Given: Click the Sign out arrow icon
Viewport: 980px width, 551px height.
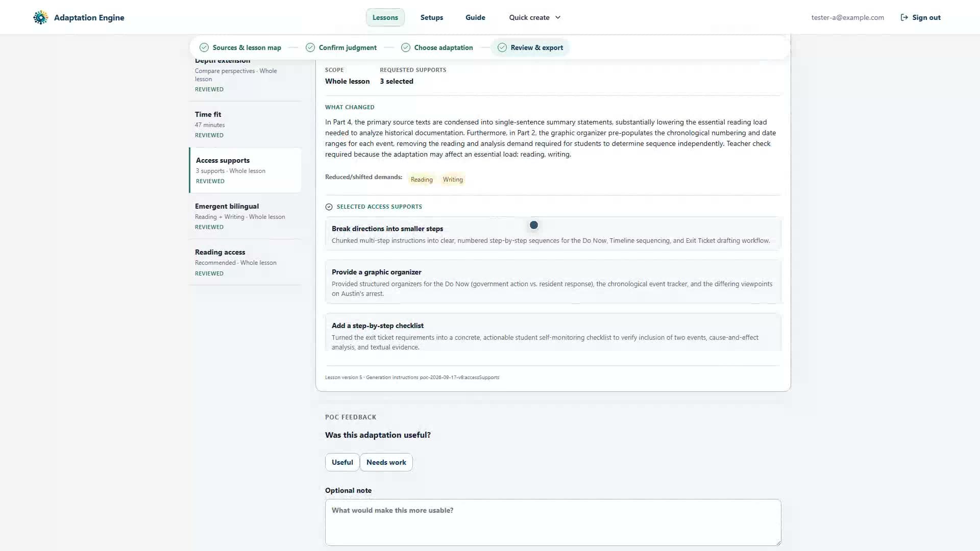Looking at the screenshot, I should point(904,17).
